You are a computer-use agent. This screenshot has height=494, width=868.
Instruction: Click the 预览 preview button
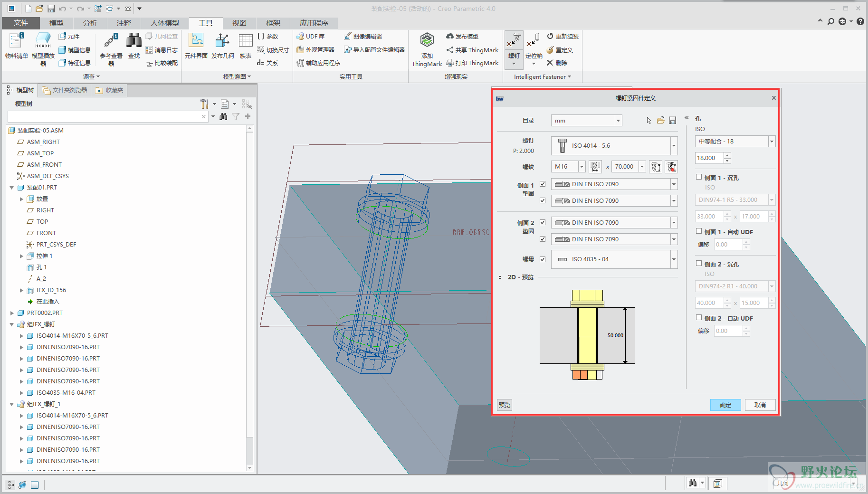pyautogui.click(x=505, y=405)
